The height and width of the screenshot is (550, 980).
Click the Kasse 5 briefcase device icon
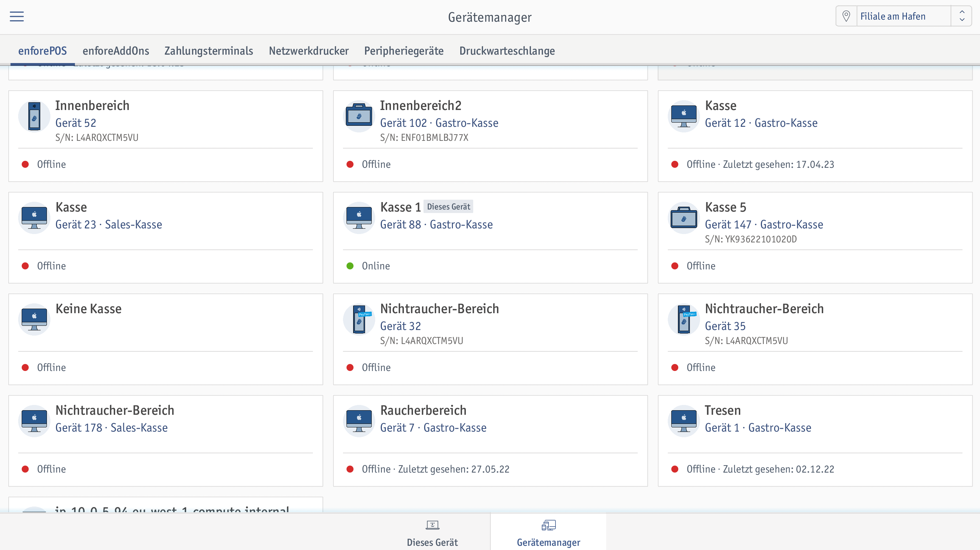(684, 218)
